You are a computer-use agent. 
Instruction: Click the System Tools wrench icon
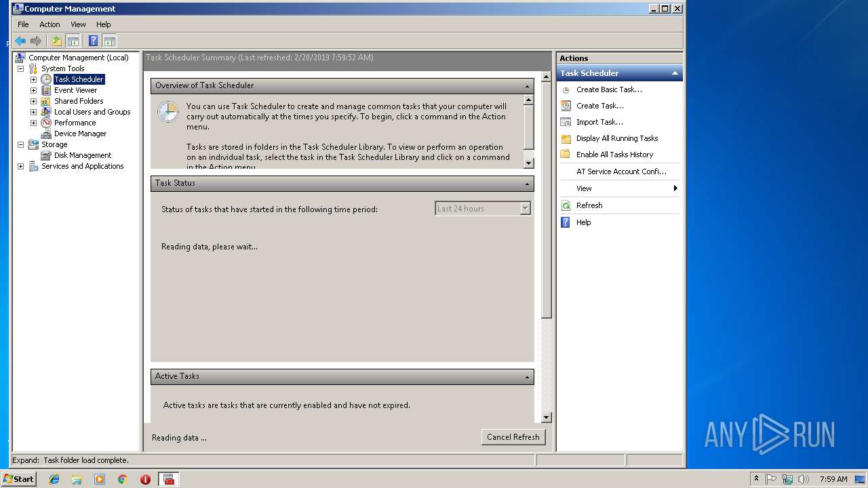[33, 68]
